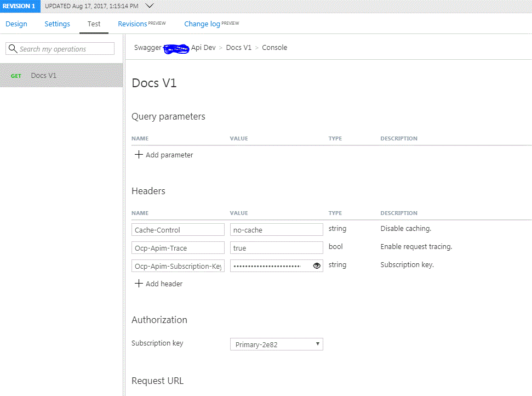Click the Cache-Control header name field
Viewport: 532px width, 396px height.
[x=178, y=230]
